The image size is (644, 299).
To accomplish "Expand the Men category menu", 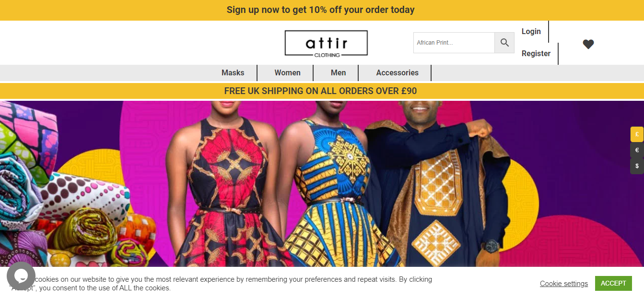I will pyautogui.click(x=338, y=73).
